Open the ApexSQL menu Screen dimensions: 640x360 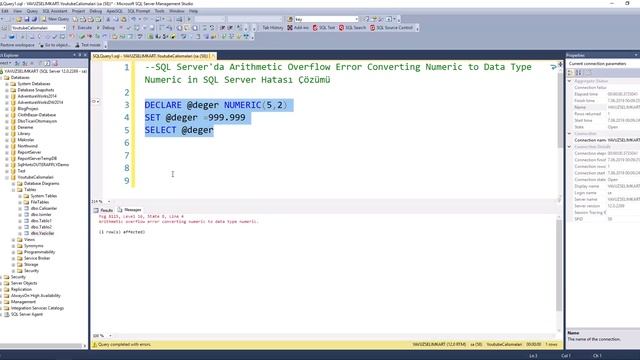click(x=114, y=11)
